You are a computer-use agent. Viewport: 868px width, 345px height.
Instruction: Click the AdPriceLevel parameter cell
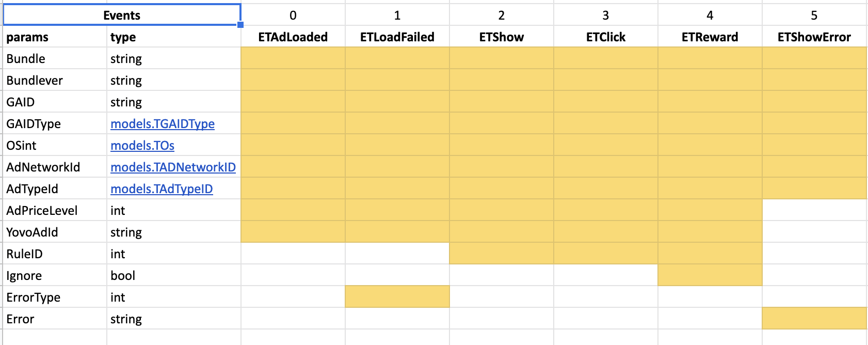(55, 211)
